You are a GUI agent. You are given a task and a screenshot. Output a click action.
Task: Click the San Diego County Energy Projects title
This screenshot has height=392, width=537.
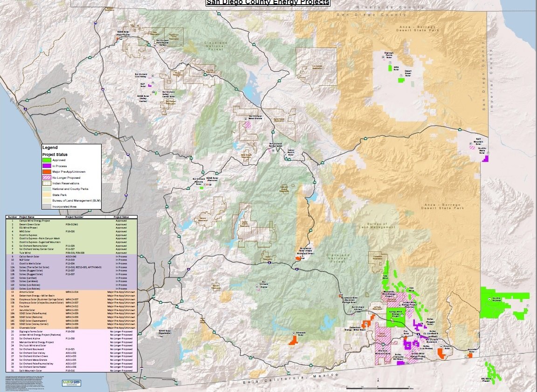click(268, 3)
